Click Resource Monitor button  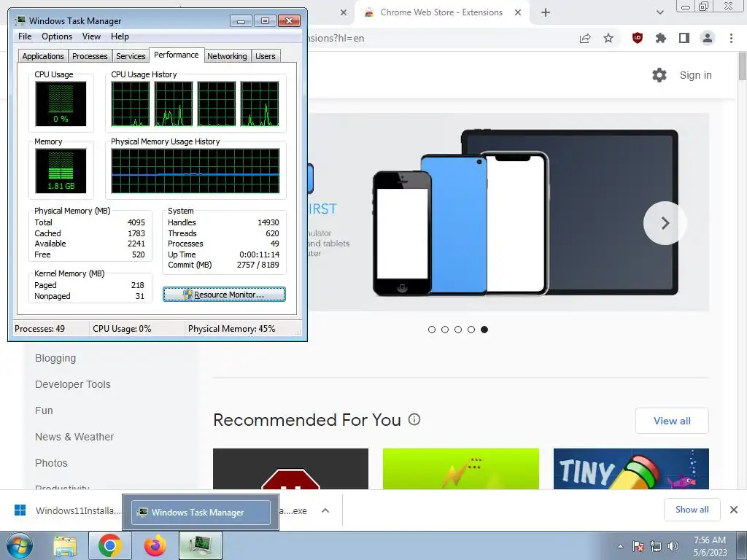coord(224,295)
